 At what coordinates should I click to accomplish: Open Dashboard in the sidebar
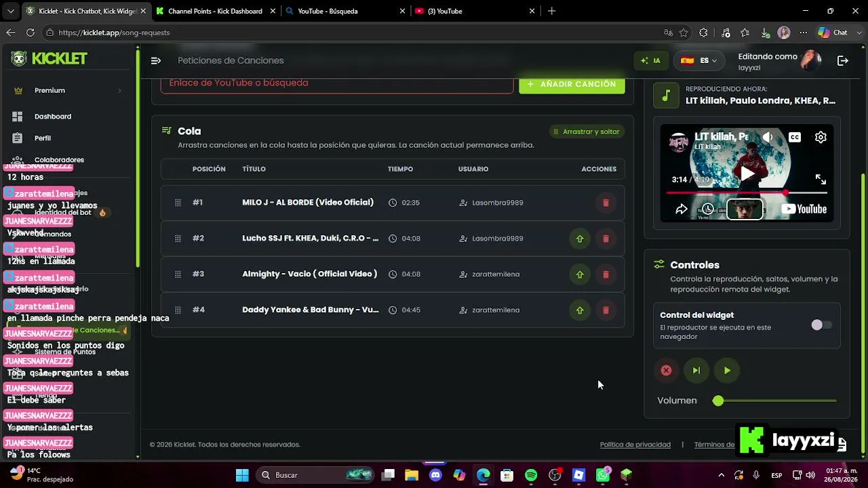click(x=53, y=117)
